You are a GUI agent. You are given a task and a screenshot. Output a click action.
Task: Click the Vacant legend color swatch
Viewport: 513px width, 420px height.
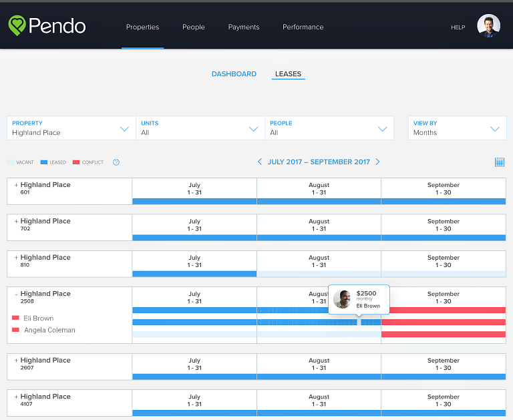click(x=11, y=162)
